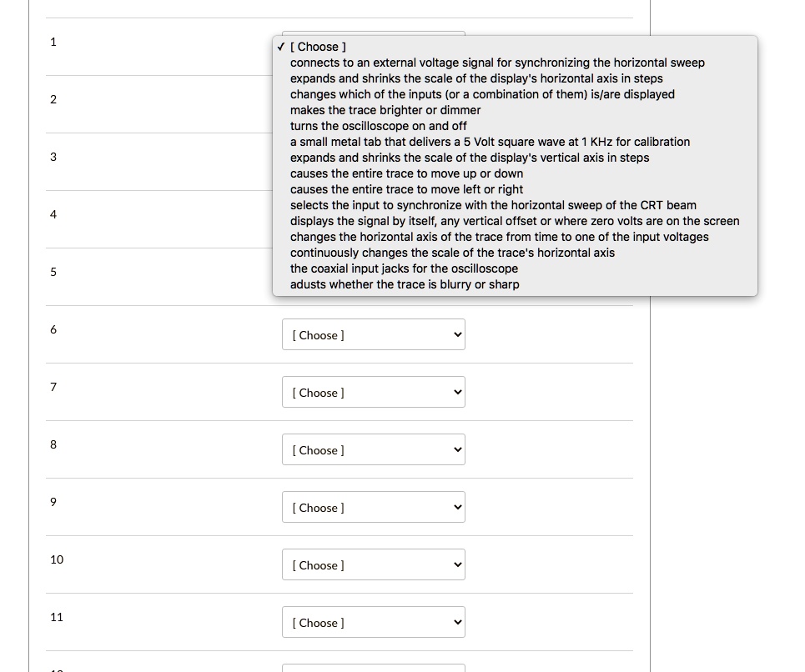Choose option expanding horizontal axis scale in steps
Viewport: 805px width, 672px height.
tap(476, 78)
